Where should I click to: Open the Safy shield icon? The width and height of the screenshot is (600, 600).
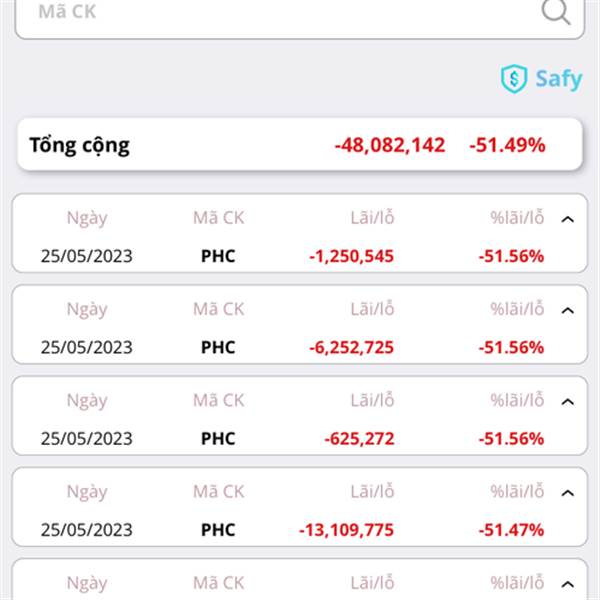click(514, 79)
